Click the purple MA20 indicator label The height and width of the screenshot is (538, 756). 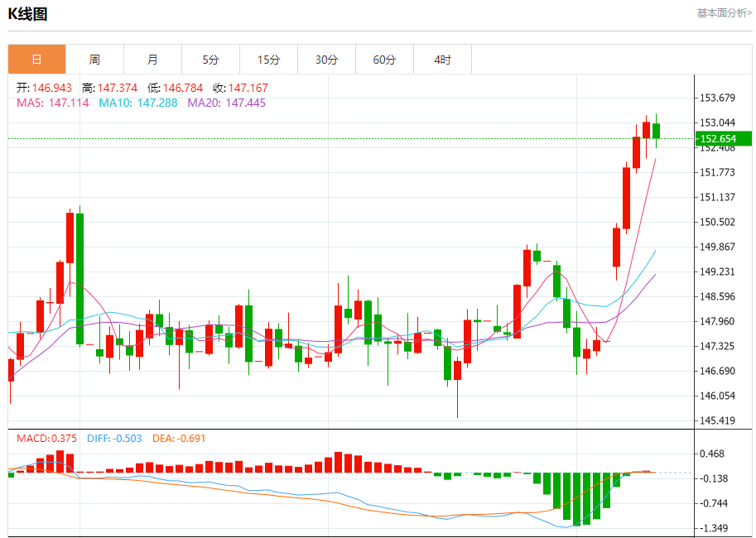click(x=226, y=103)
